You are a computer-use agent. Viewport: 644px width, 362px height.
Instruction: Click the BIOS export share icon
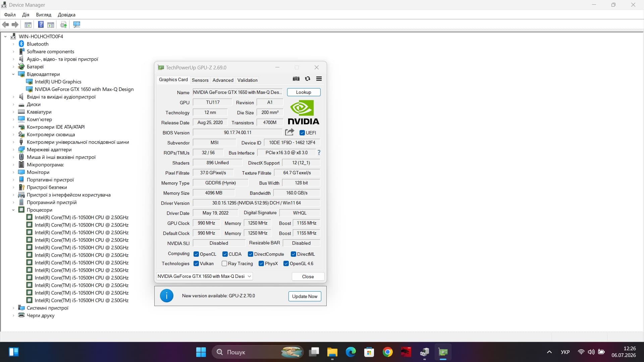pos(289,132)
